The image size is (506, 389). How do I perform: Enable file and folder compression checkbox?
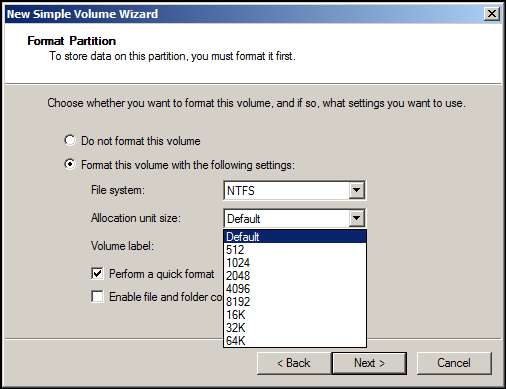point(97,296)
